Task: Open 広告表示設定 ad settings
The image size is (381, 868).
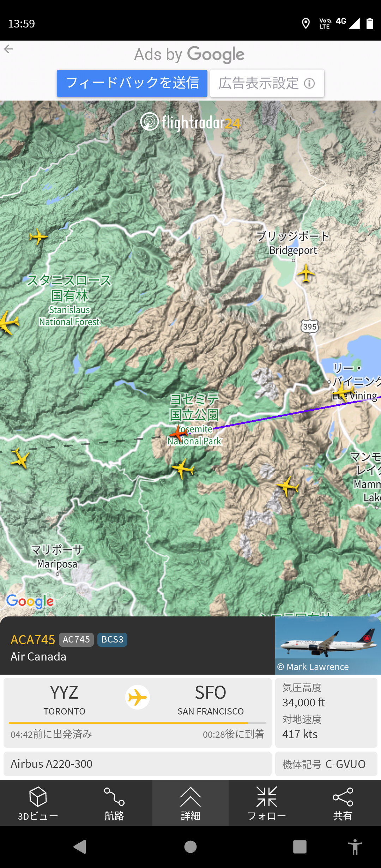Action: [267, 83]
